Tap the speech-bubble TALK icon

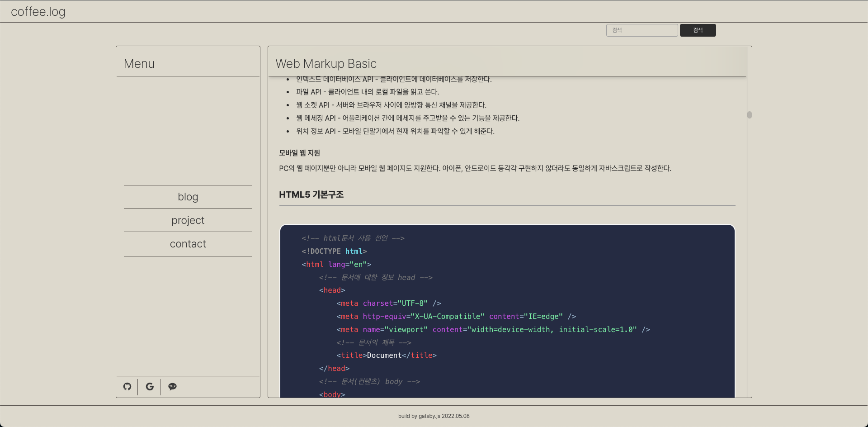(x=172, y=387)
